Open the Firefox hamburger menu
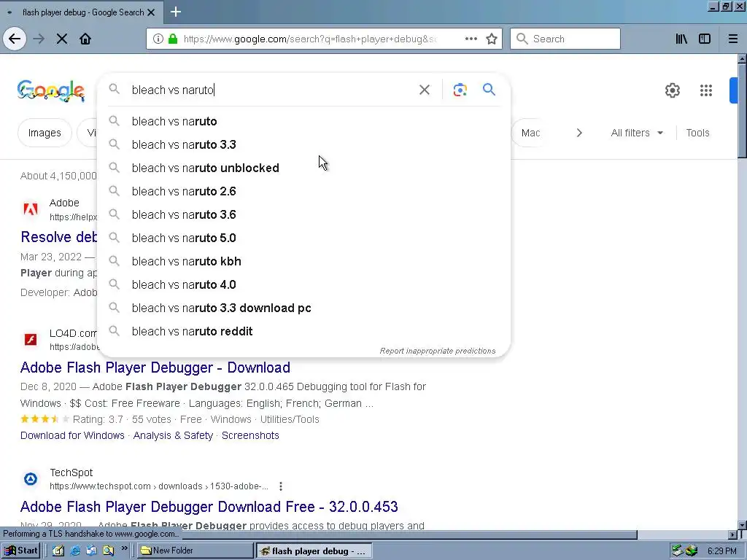The image size is (747, 560). pos(733,39)
